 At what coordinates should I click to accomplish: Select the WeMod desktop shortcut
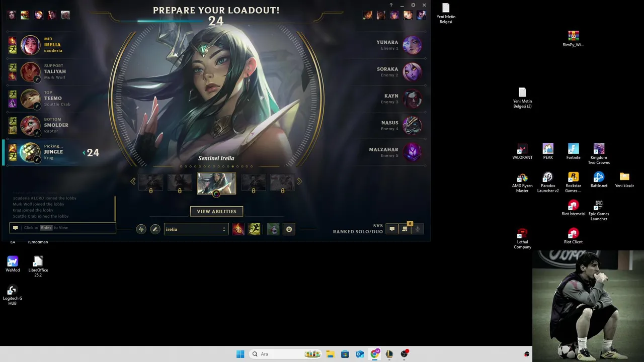(x=13, y=264)
